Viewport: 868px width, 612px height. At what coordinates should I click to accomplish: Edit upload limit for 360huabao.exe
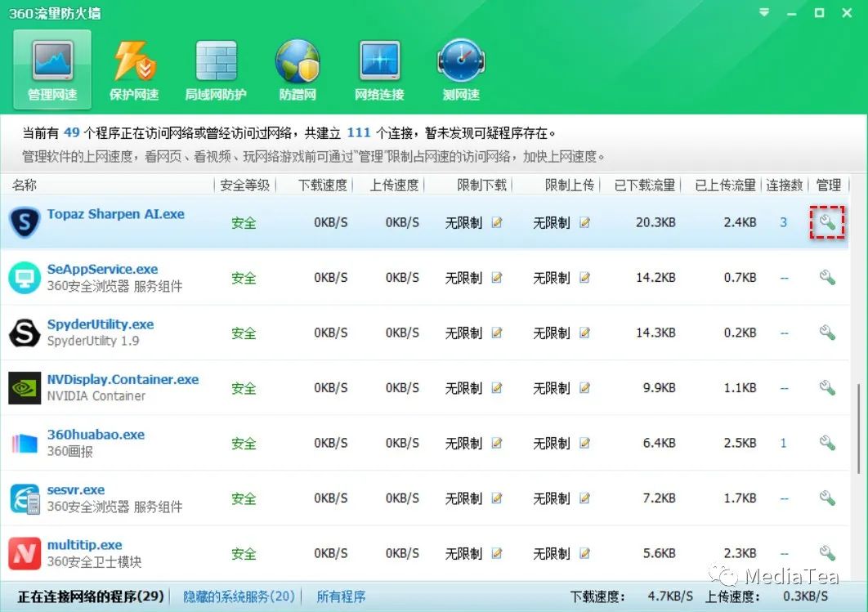pyautogui.click(x=584, y=443)
